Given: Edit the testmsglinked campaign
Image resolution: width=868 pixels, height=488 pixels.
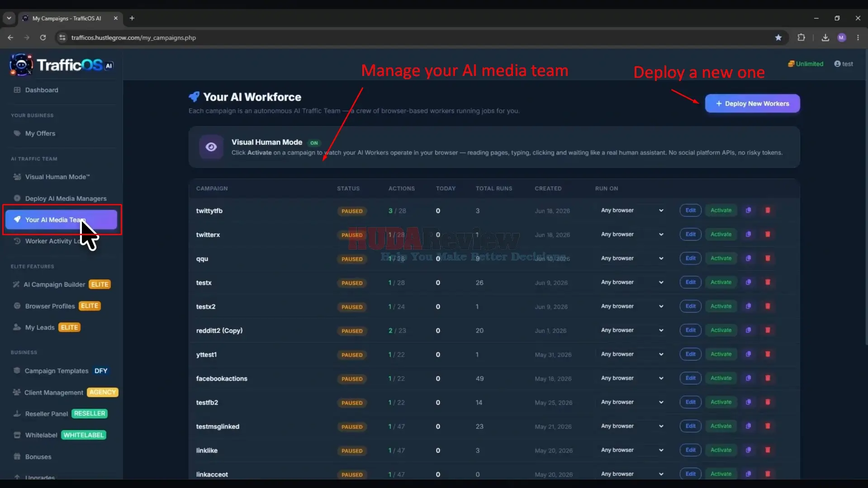Looking at the screenshot, I should [690, 426].
